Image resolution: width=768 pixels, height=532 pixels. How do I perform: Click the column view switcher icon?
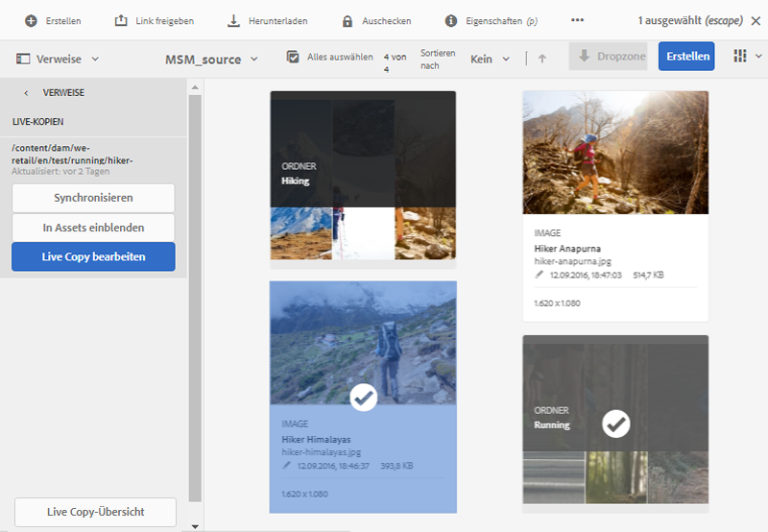(739, 56)
